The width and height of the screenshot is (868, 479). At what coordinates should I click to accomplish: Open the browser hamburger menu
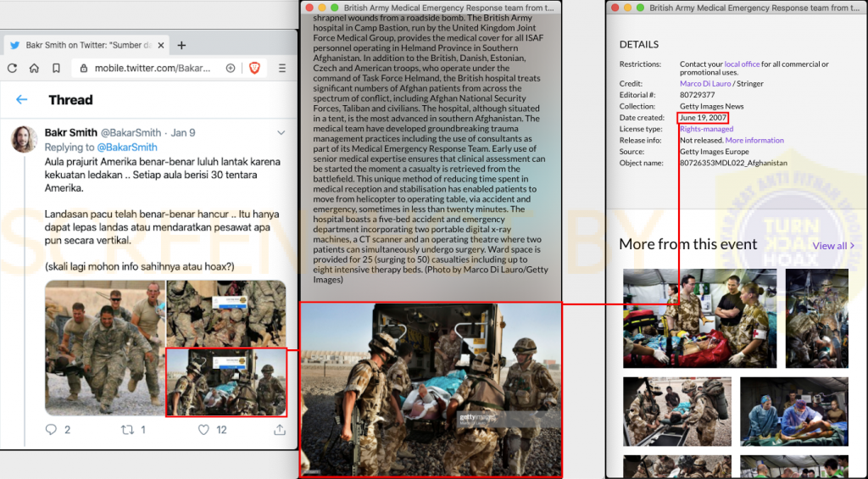click(282, 68)
